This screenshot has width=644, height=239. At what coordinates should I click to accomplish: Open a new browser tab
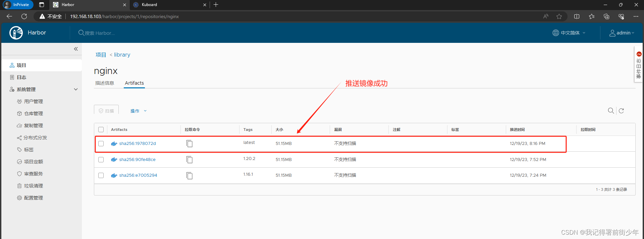click(216, 5)
